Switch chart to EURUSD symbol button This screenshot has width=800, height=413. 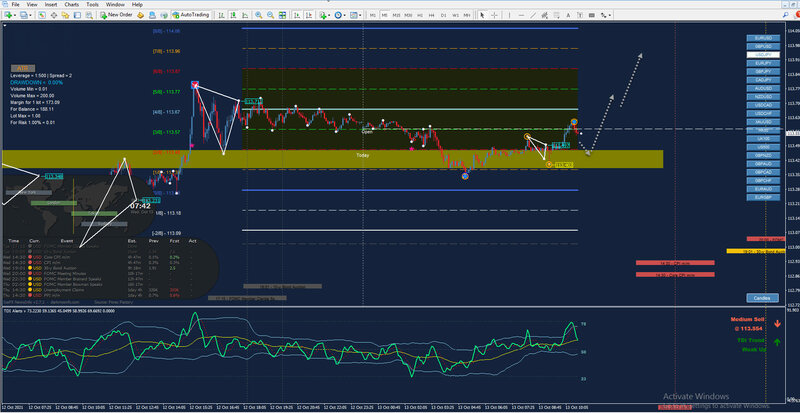pyautogui.click(x=763, y=38)
